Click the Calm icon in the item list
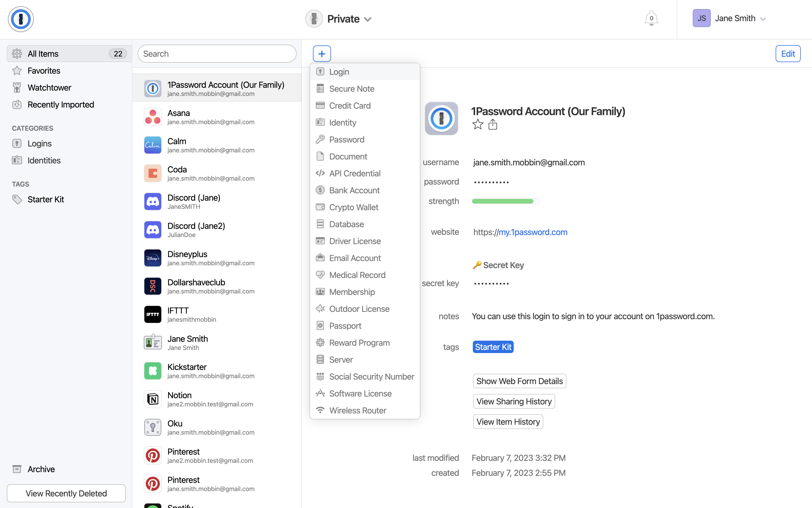This screenshot has width=812, height=508. pyautogui.click(x=153, y=145)
